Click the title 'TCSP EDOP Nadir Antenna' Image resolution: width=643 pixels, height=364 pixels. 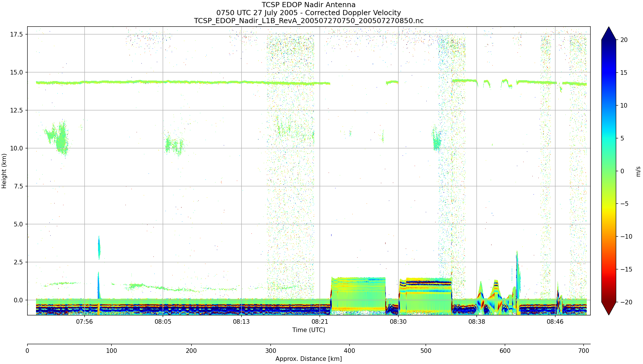coord(309,5)
